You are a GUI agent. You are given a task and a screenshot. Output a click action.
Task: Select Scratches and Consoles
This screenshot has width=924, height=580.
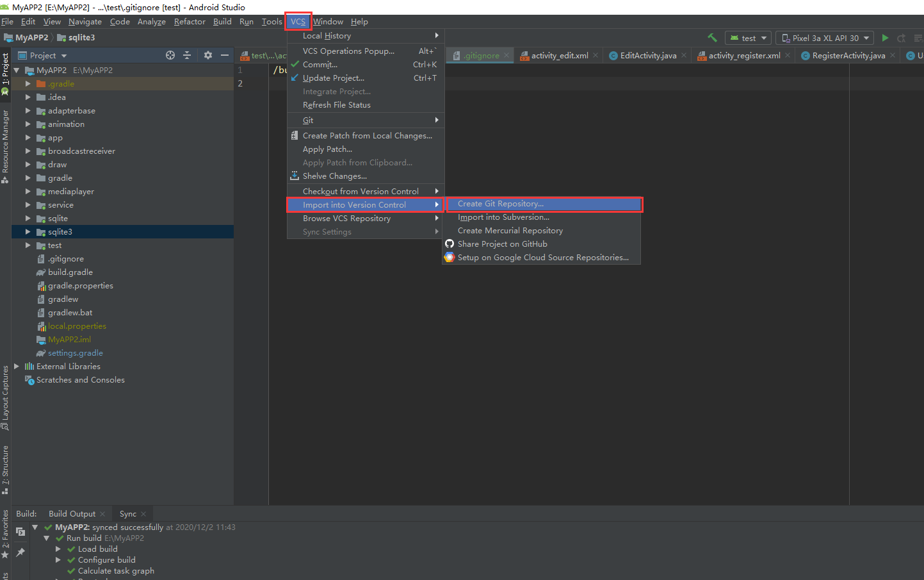[80, 379]
